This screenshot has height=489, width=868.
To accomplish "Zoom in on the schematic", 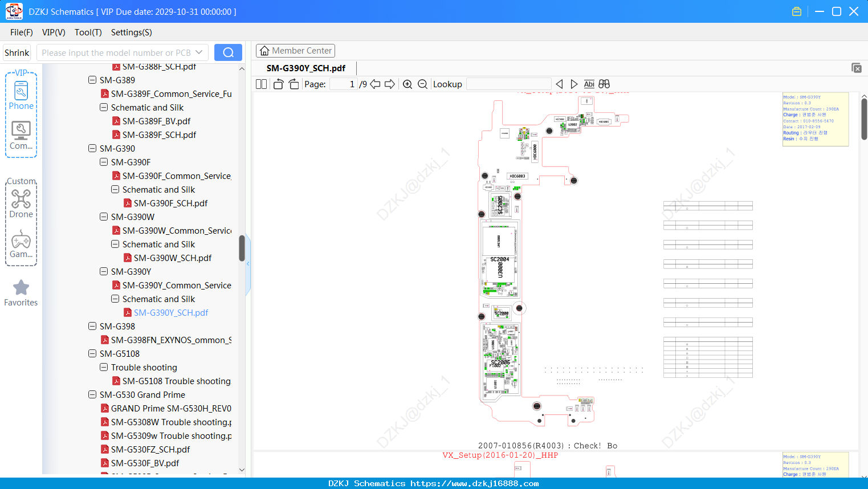I will pyautogui.click(x=407, y=84).
